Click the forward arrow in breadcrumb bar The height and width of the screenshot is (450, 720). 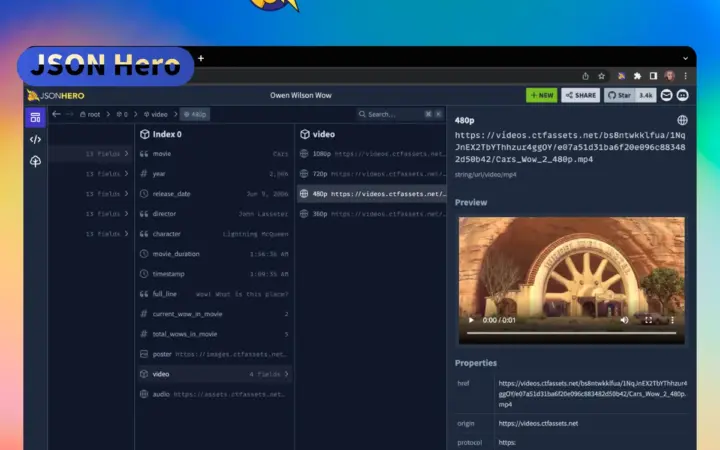pyautogui.click(x=70, y=114)
